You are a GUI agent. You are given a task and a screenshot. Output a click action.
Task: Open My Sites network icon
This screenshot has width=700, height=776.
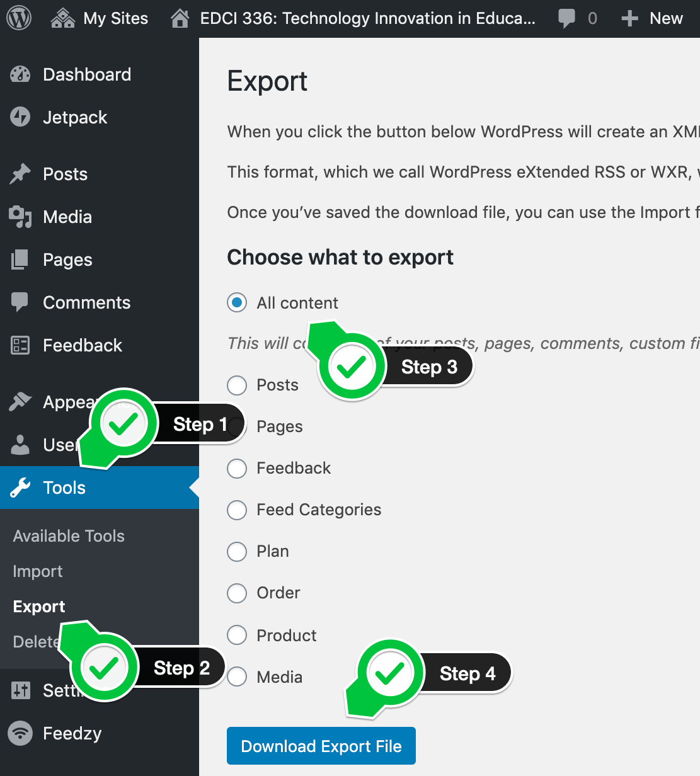(x=63, y=18)
